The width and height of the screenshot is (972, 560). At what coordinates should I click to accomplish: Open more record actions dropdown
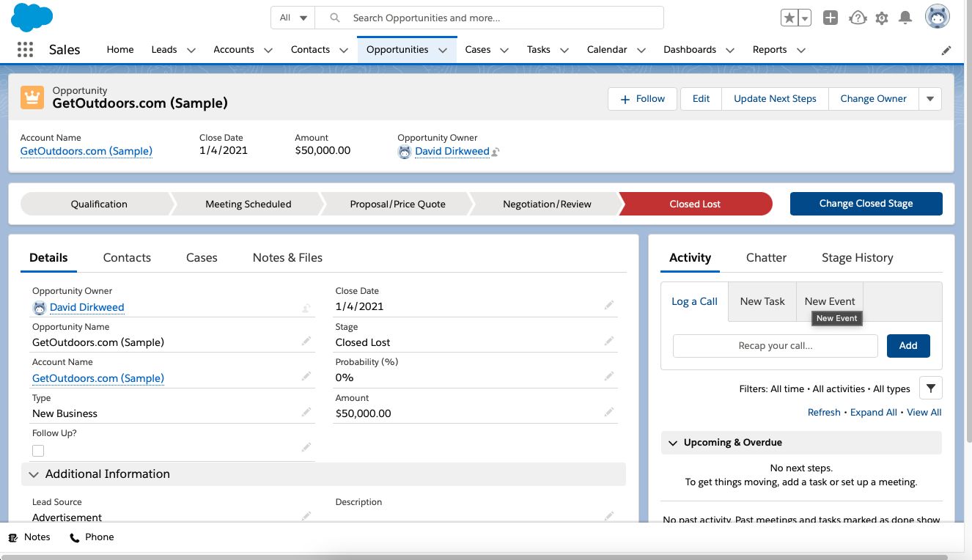[x=930, y=99]
